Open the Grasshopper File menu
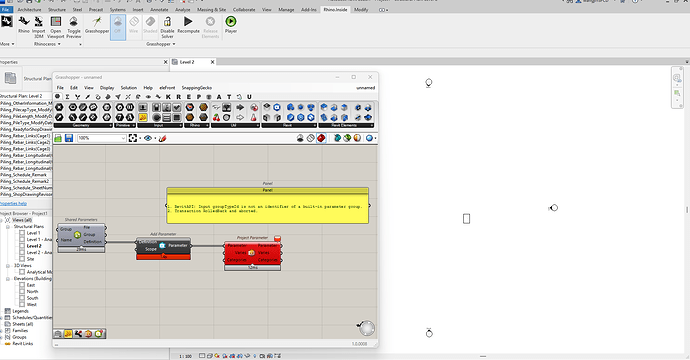690x360 pixels. (60, 88)
